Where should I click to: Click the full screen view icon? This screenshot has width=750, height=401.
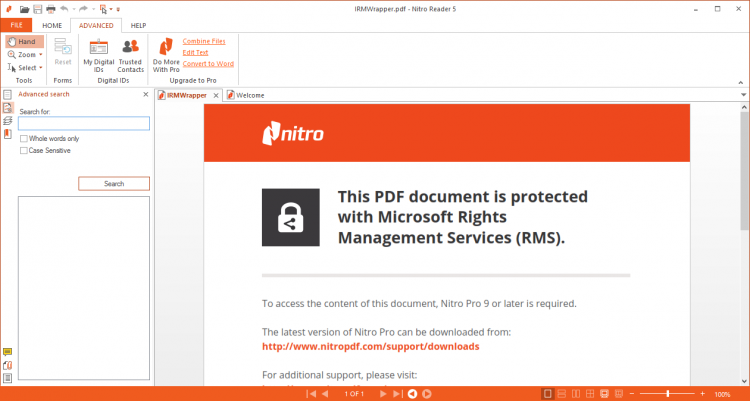pos(604,394)
